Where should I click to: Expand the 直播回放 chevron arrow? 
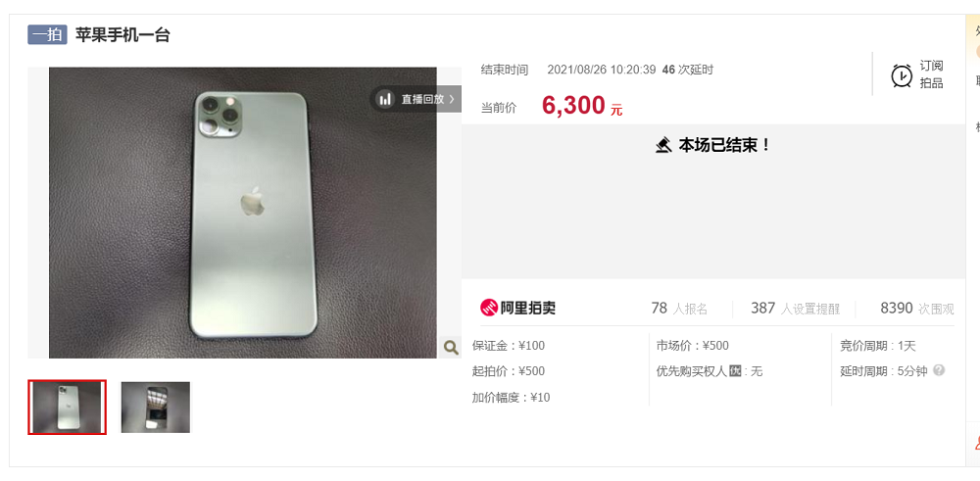[x=452, y=99]
